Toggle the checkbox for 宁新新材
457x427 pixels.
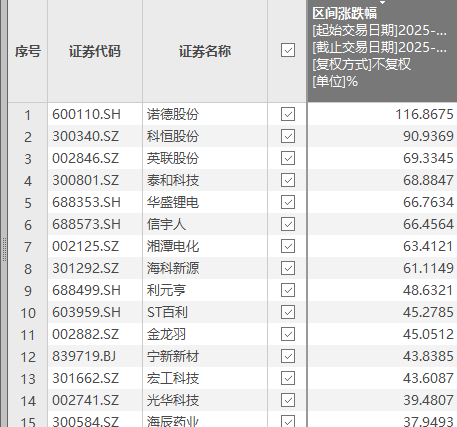tap(288, 356)
